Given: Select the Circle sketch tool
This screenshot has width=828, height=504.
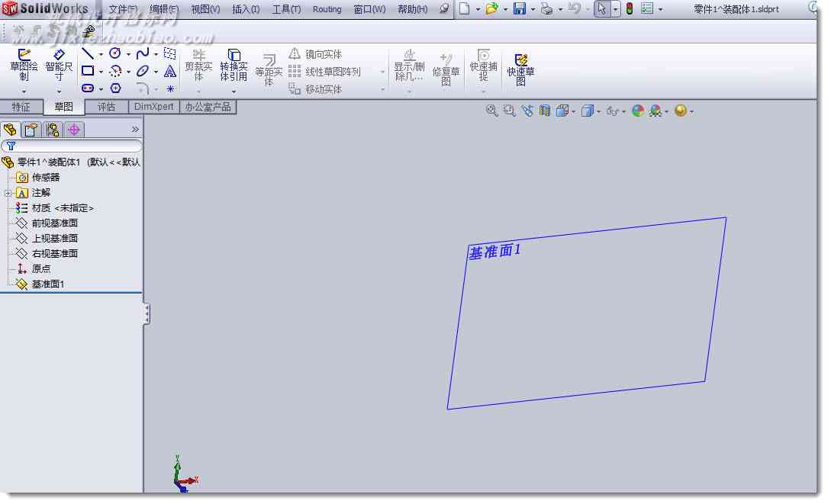Looking at the screenshot, I should [115, 53].
